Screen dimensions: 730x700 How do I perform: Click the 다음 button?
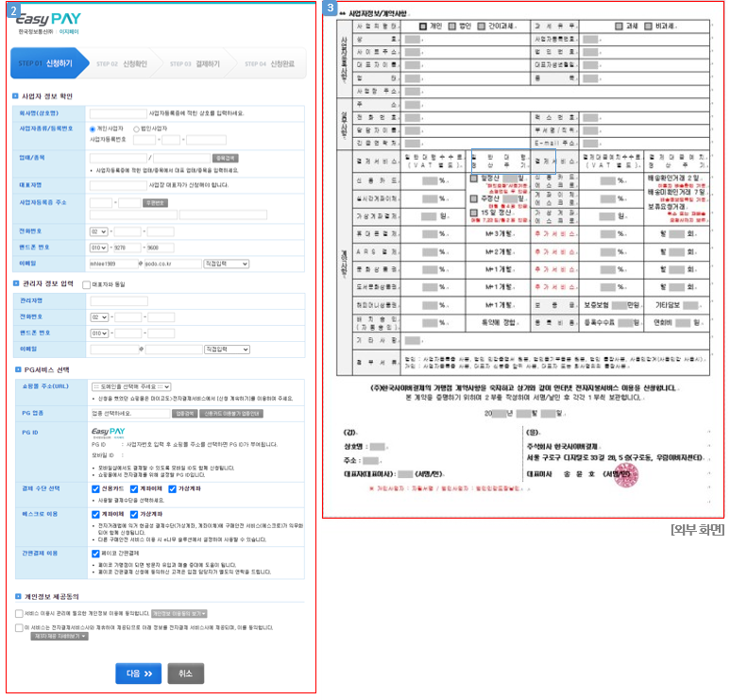(138, 674)
